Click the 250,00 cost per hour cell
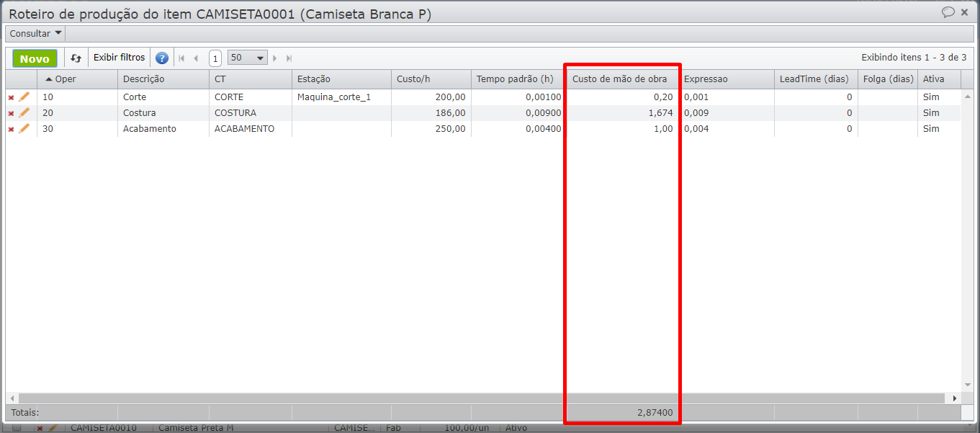 (x=431, y=128)
